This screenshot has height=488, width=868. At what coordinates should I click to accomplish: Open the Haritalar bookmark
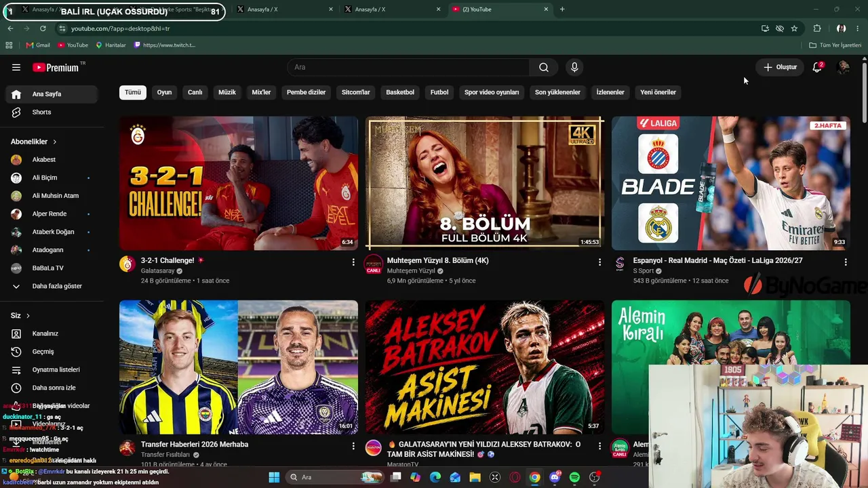(111, 45)
